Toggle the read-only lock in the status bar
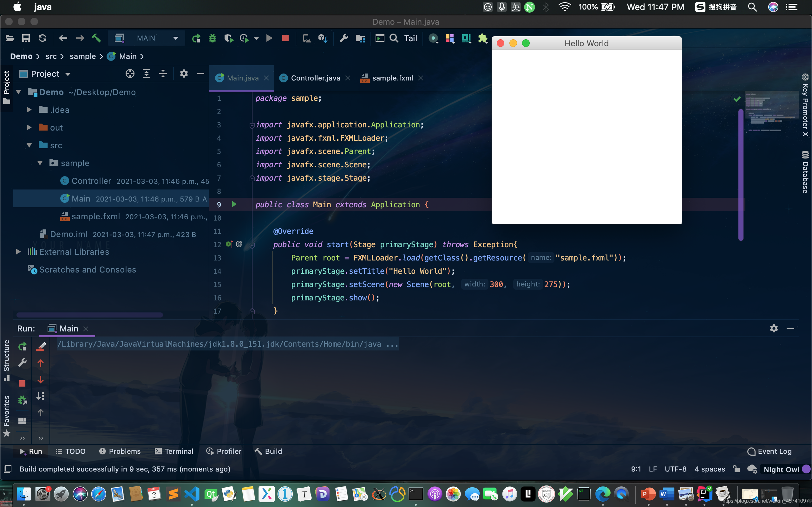The image size is (812, 507). pyautogui.click(x=737, y=469)
